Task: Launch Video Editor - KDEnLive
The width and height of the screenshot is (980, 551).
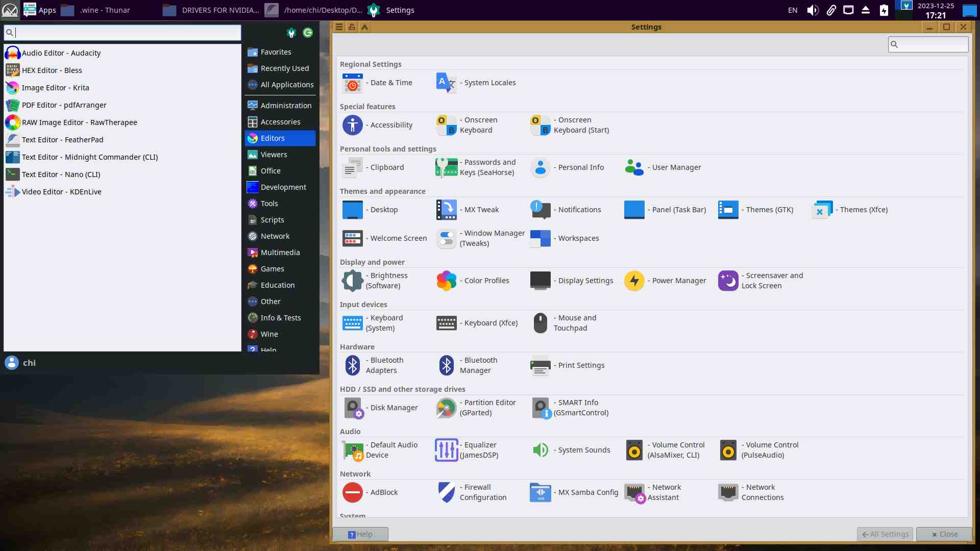Action: coord(61,192)
